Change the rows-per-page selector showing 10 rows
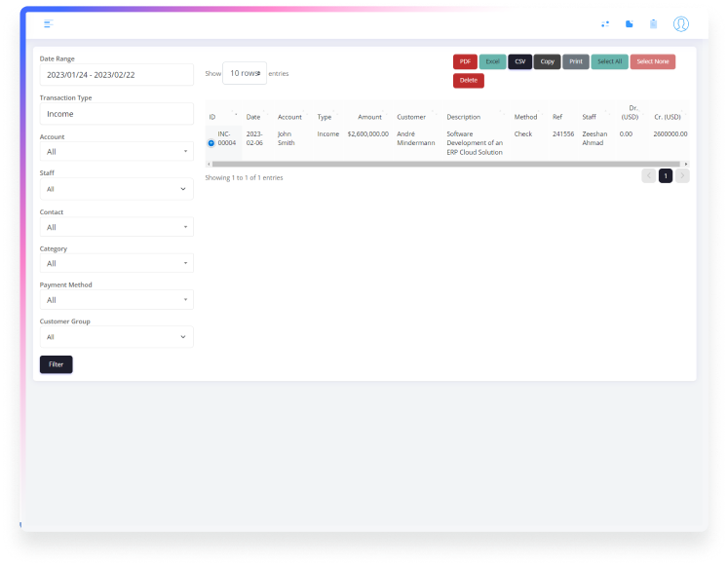The image size is (728, 566). point(245,73)
